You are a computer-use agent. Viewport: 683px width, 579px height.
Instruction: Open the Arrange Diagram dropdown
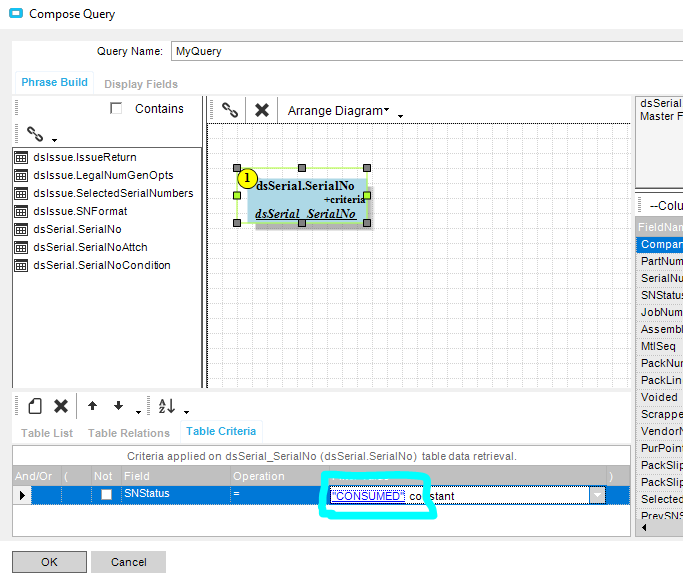point(338,111)
